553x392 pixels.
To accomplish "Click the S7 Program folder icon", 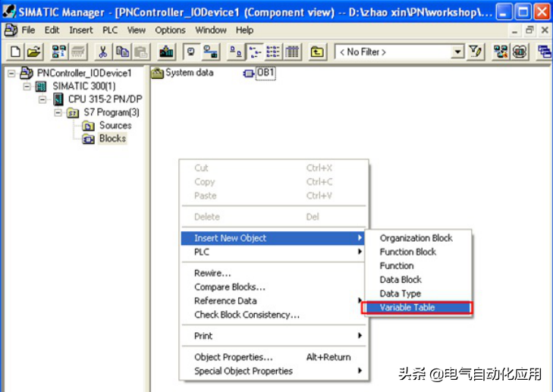I will 73,113.
